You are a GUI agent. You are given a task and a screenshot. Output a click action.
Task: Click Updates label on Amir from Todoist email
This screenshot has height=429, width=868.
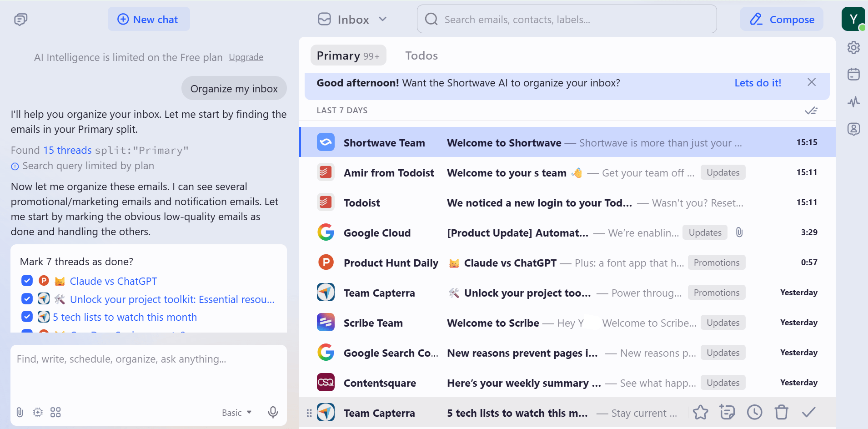coord(723,172)
